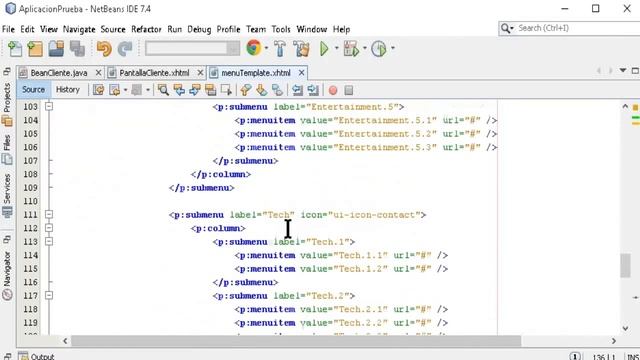Open the Output panel tab
This screenshot has width=640, height=360.
tap(37, 356)
